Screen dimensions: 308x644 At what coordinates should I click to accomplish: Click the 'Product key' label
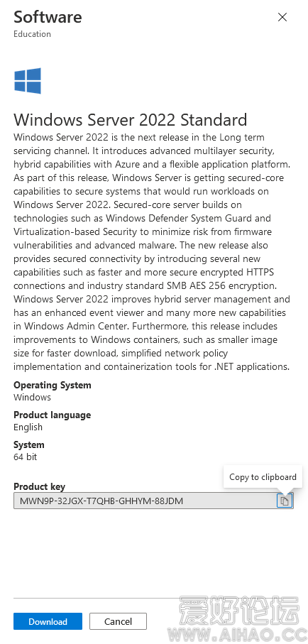tap(40, 486)
